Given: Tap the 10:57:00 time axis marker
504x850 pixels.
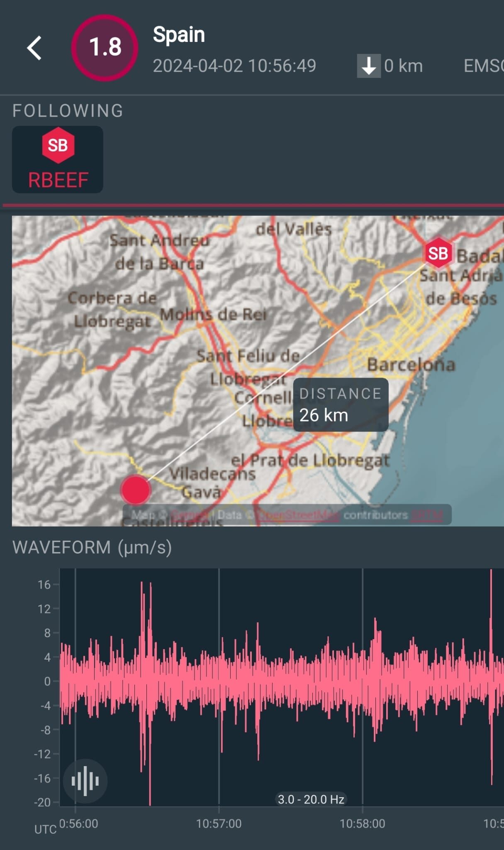Looking at the screenshot, I should pos(219,823).
